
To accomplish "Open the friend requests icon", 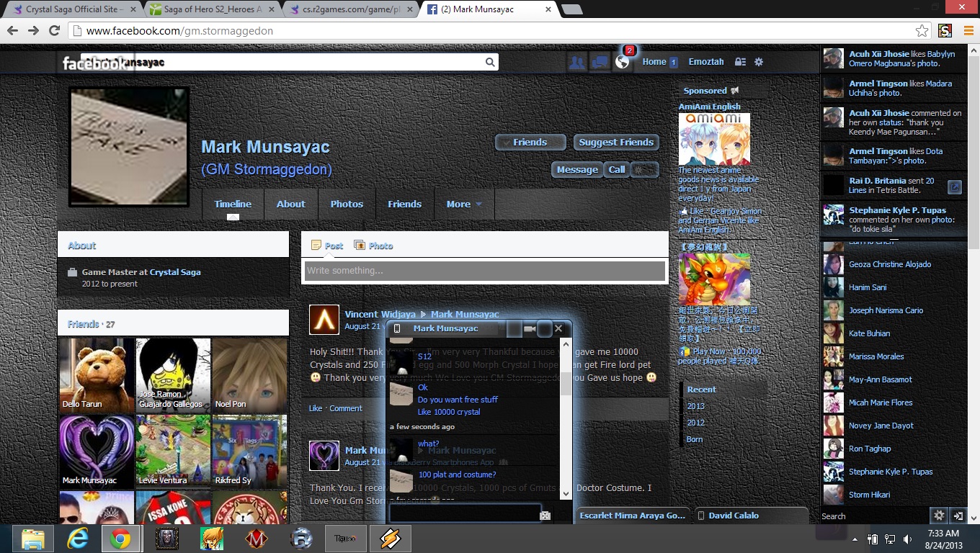I will 576,63.
